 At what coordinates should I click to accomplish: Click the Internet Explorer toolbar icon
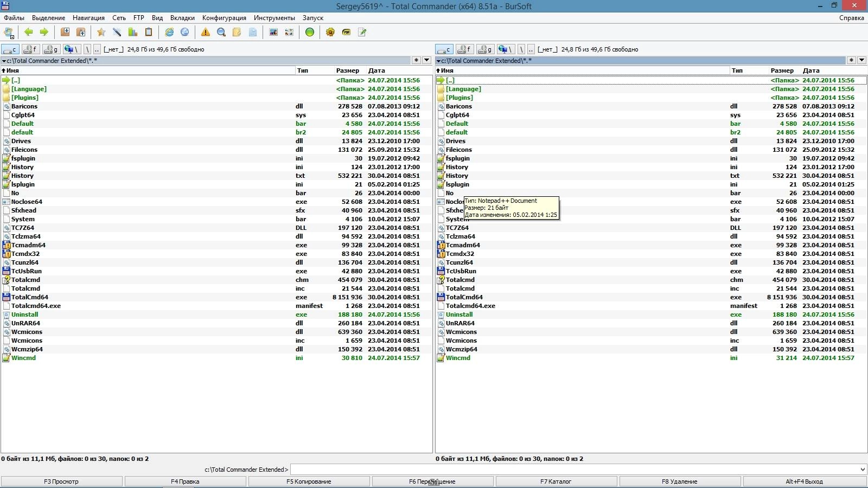coord(169,32)
